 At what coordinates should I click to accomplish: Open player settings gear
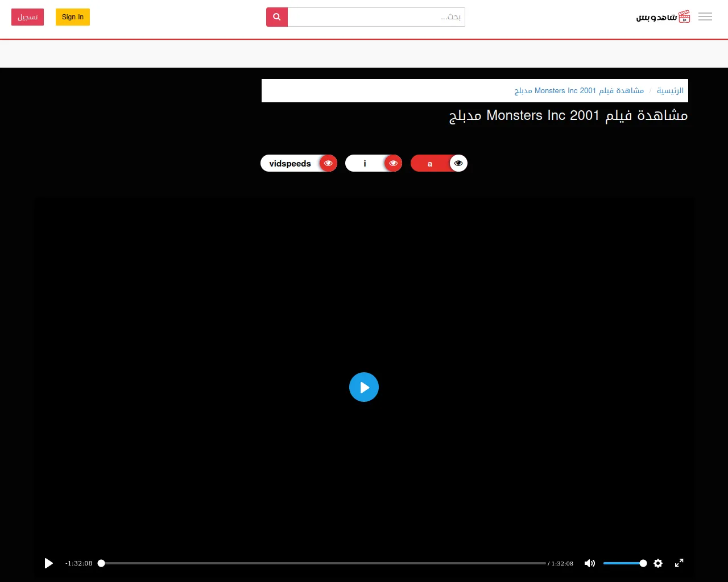(x=658, y=563)
